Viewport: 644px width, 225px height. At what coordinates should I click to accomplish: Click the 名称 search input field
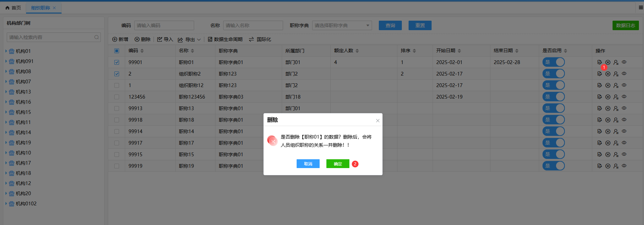pyautogui.click(x=253, y=25)
